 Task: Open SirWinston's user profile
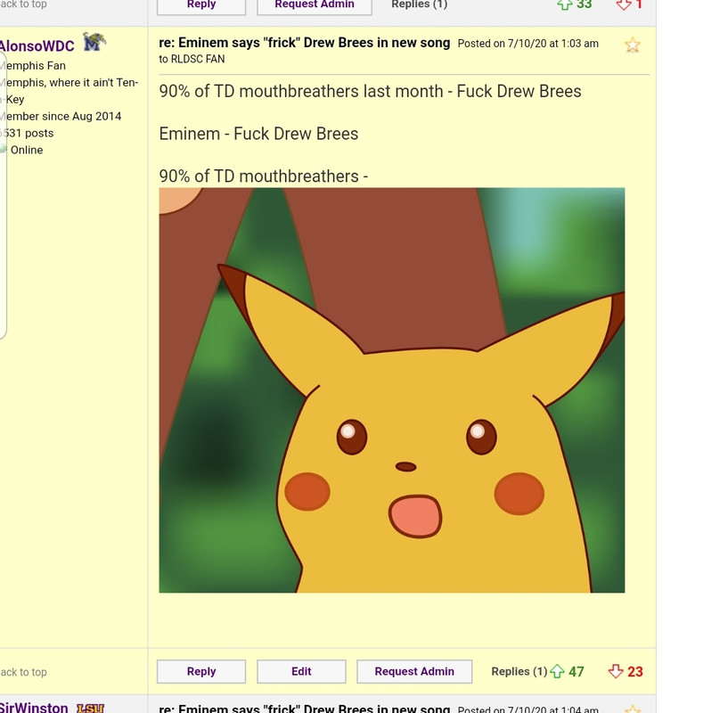[x=34, y=708]
